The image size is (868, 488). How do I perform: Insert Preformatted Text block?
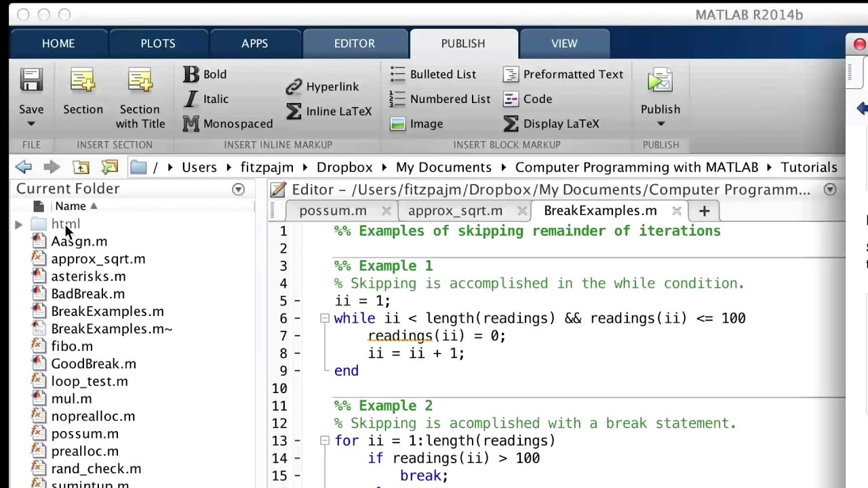coord(564,75)
